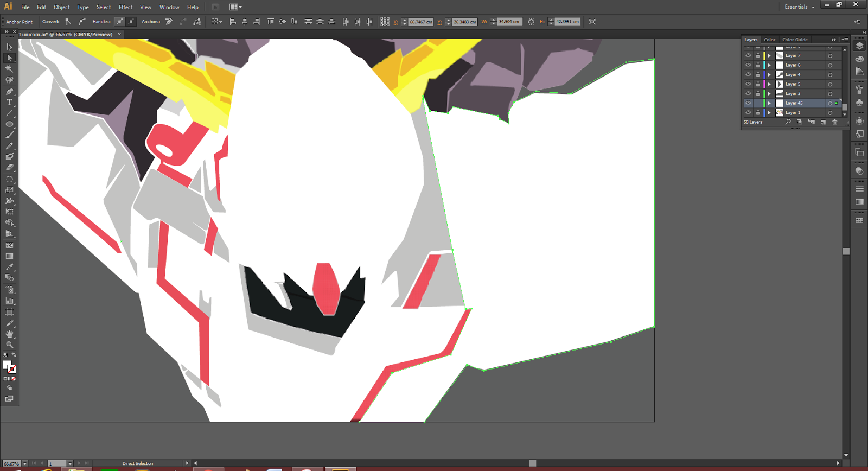Expand Layer 45 contents triangle
The image size is (868, 471).
pos(769,103)
